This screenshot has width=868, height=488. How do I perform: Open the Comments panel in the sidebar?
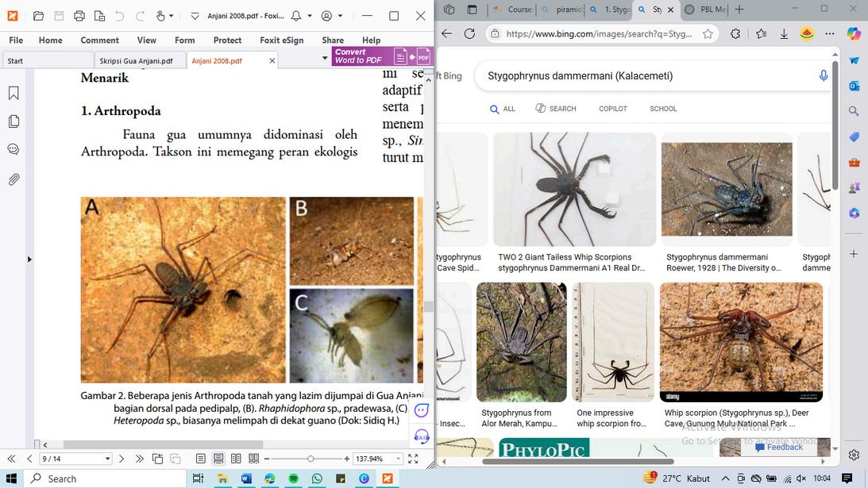14,149
